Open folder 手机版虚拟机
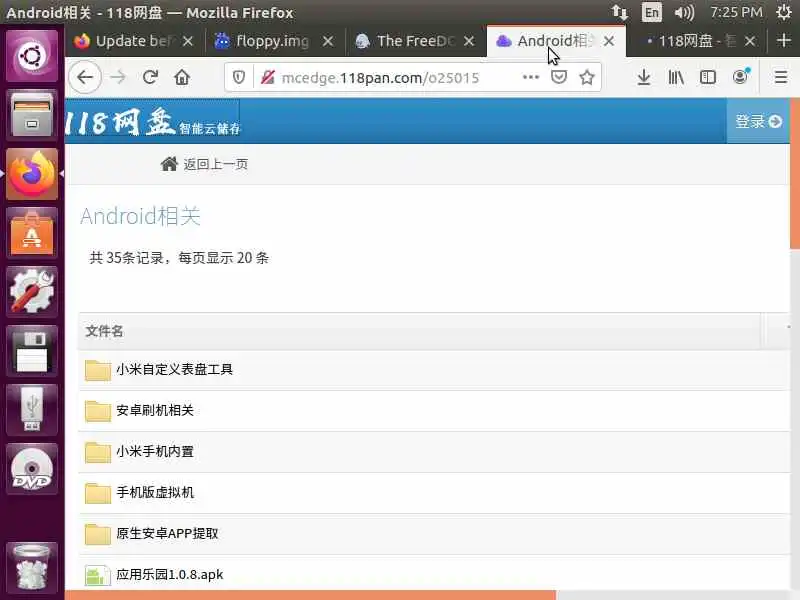 (x=155, y=492)
